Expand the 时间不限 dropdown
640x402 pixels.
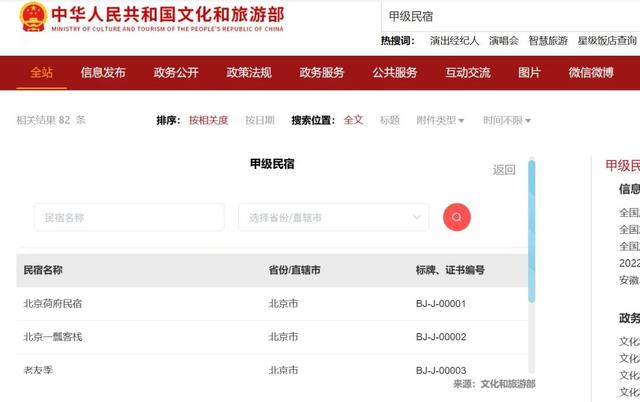507,120
